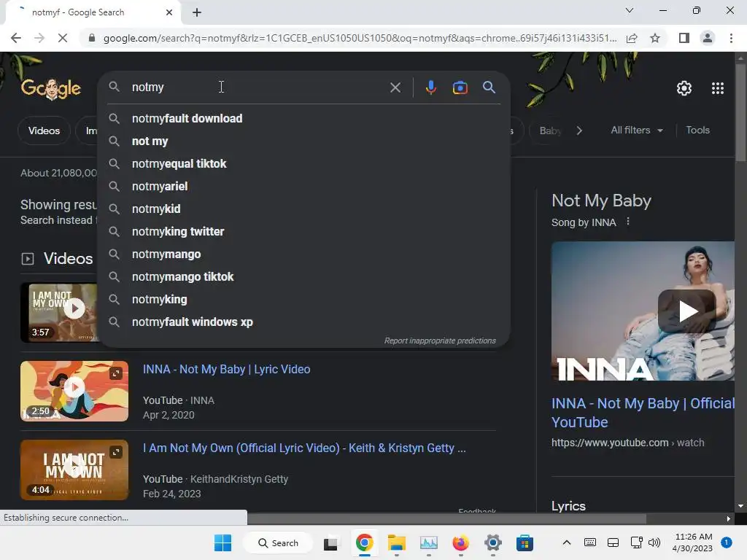Show hidden tray icons

click(566, 542)
